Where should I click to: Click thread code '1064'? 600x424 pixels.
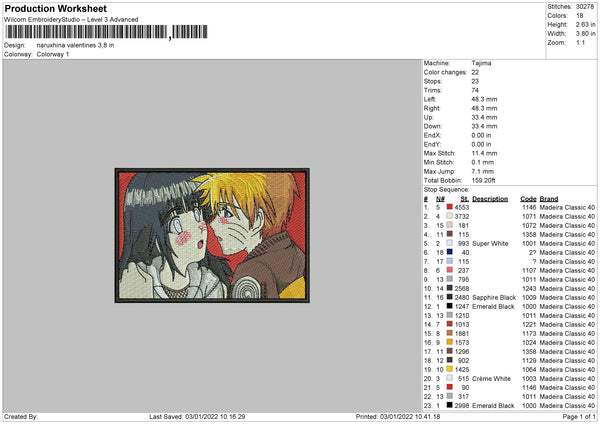click(529, 369)
